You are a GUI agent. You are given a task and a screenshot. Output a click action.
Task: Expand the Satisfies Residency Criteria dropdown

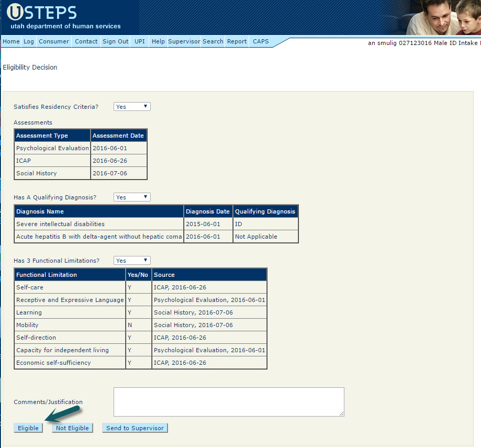tap(132, 107)
